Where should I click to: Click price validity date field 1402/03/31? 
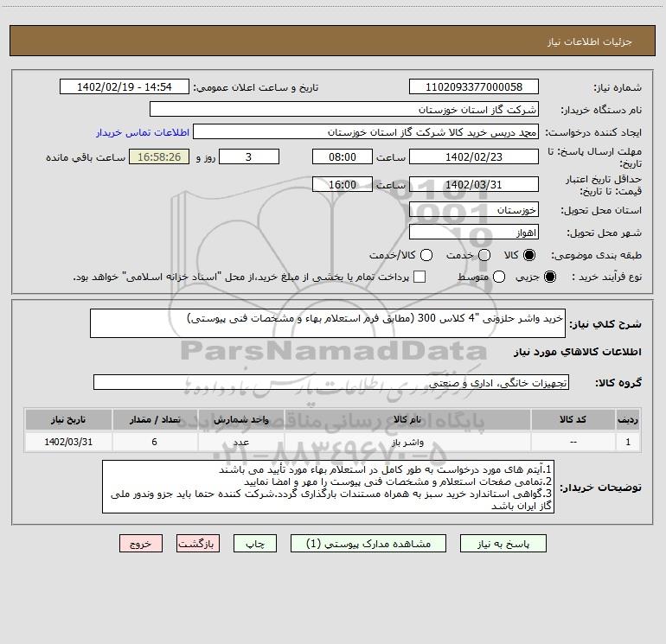tap(474, 184)
